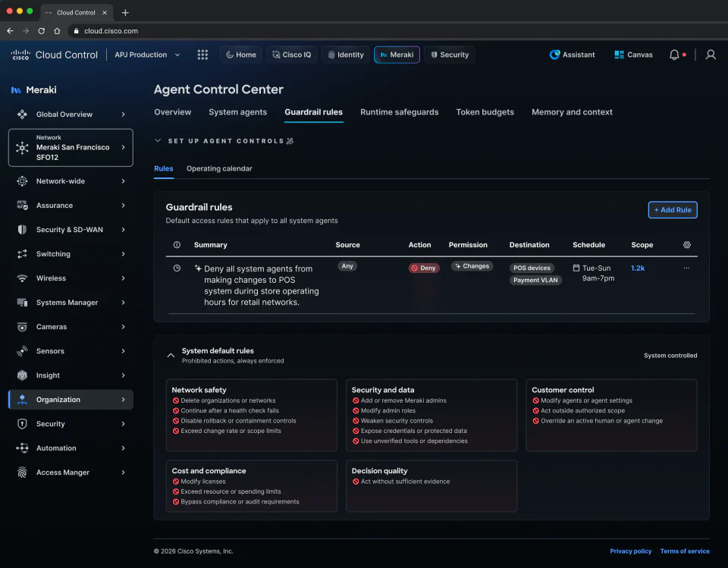This screenshot has width=728, height=568.
Task: Click the Payment VLAN destination tag
Action: point(535,280)
